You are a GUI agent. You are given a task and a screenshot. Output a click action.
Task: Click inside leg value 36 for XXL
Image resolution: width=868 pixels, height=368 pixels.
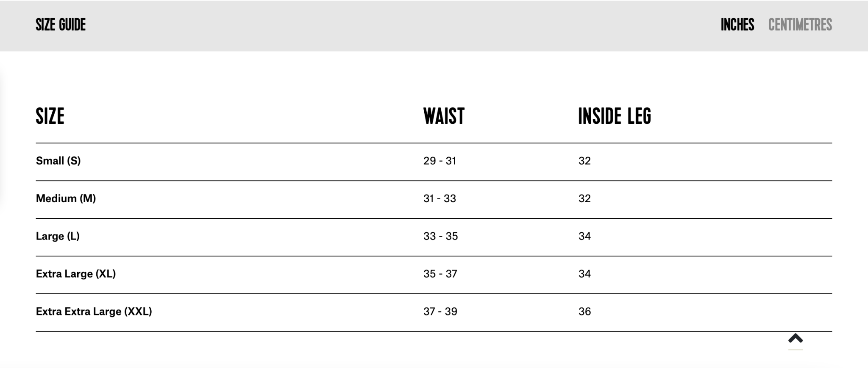point(584,312)
